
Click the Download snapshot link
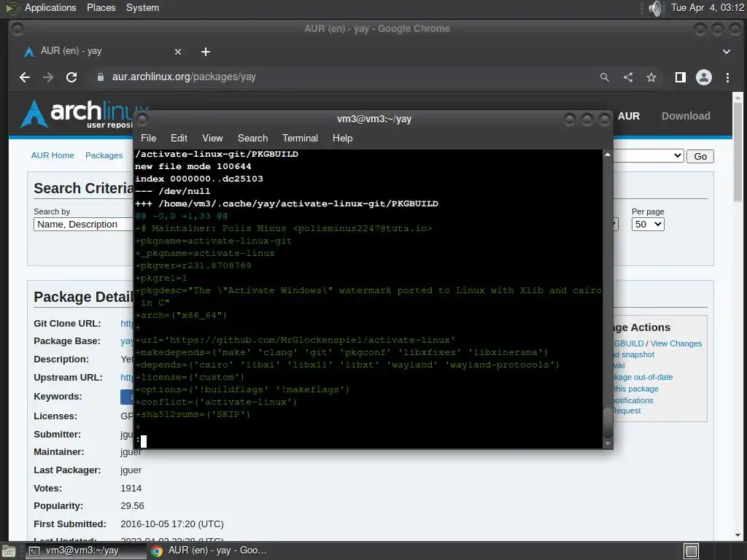634,355
